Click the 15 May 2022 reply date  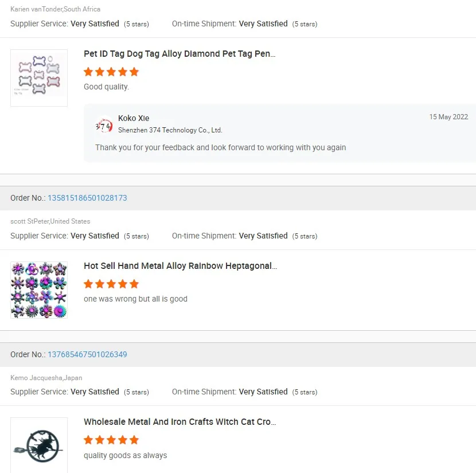[448, 117]
